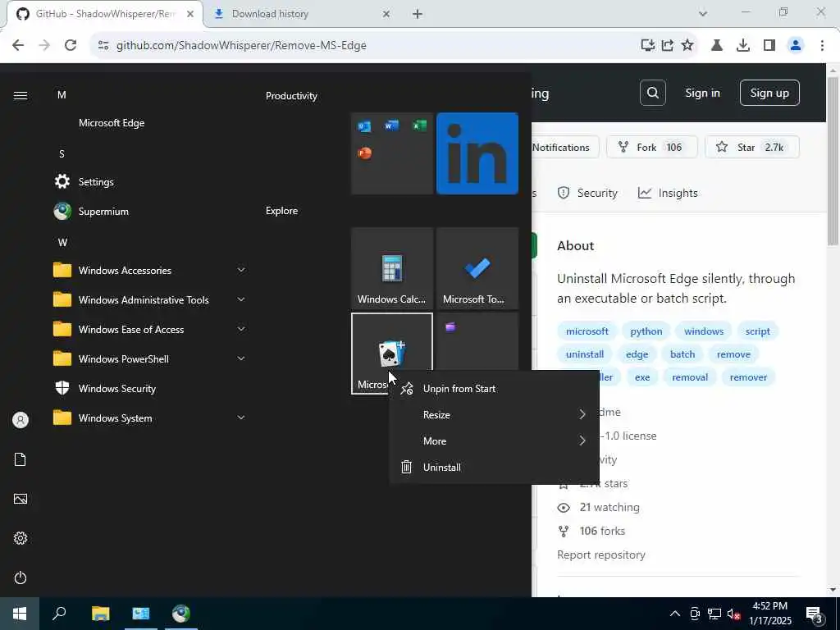Open Supermium browser from the taskbar
The width and height of the screenshot is (840, 630).
181,614
